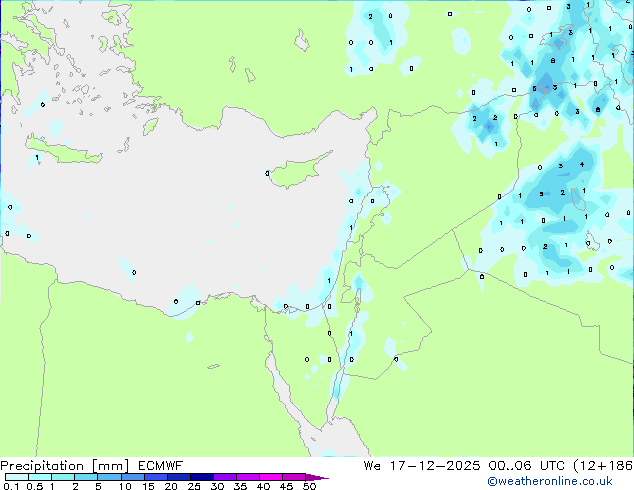Click the 2–5 mm legend color swatch
The height and width of the screenshot is (490, 634).
86,477
